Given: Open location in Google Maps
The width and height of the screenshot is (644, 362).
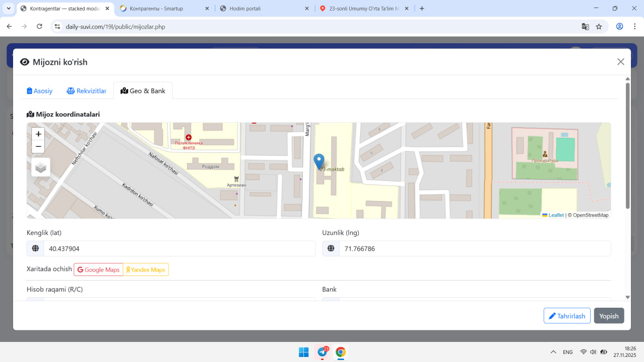Looking at the screenshot, I should point(99,270).
